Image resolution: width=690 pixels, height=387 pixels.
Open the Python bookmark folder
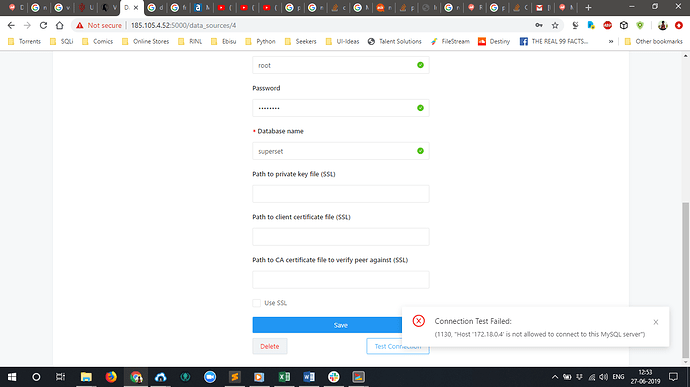pos(261,41)
